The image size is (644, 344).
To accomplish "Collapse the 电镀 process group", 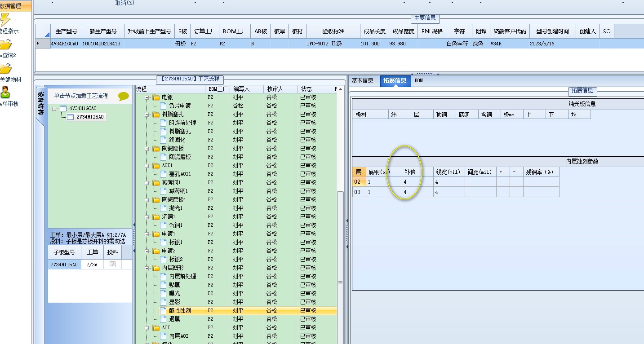I will coord(147,97).
